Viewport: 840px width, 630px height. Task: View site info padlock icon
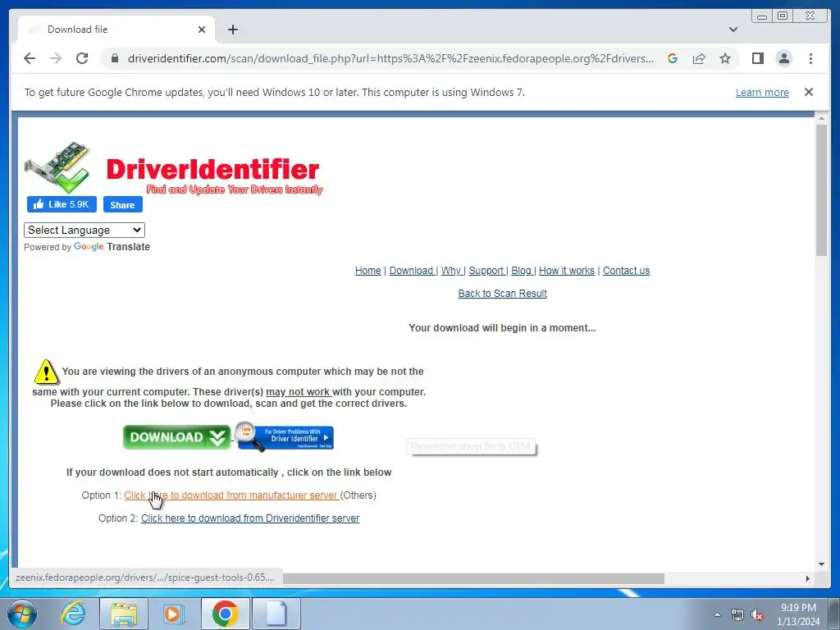[x=115, y=58]
